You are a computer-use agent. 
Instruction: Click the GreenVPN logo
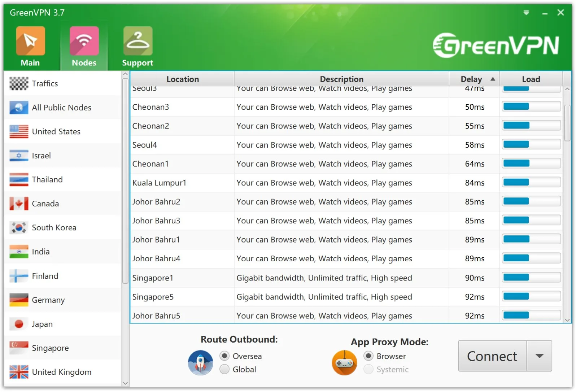496,45
